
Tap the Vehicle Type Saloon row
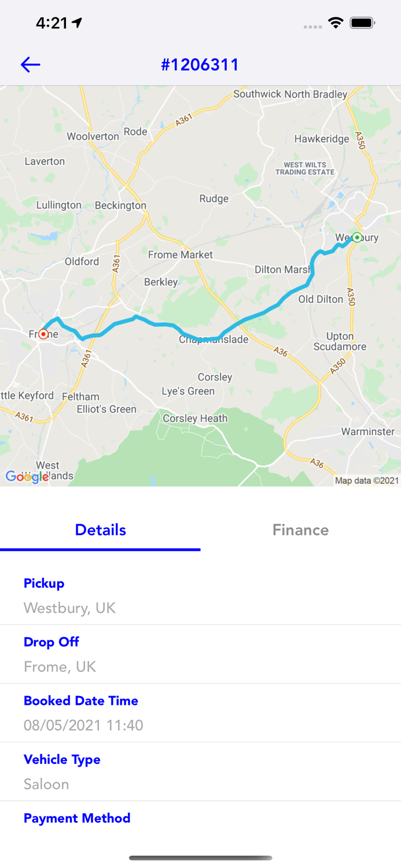200,772
